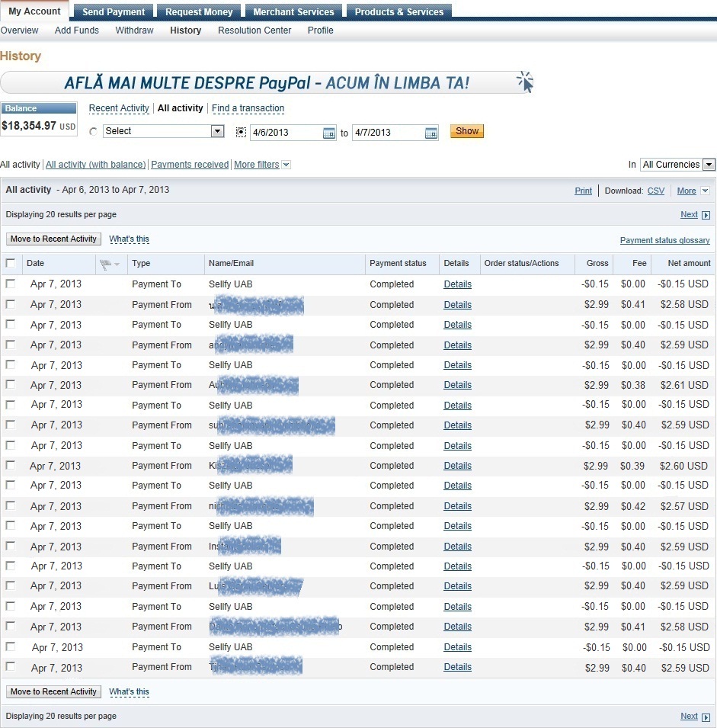
Task: Expand the More download options arrow
Action: (x=705, y=191)
